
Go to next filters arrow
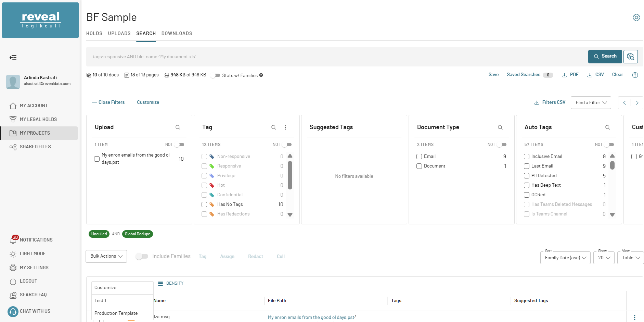point(637,103)
